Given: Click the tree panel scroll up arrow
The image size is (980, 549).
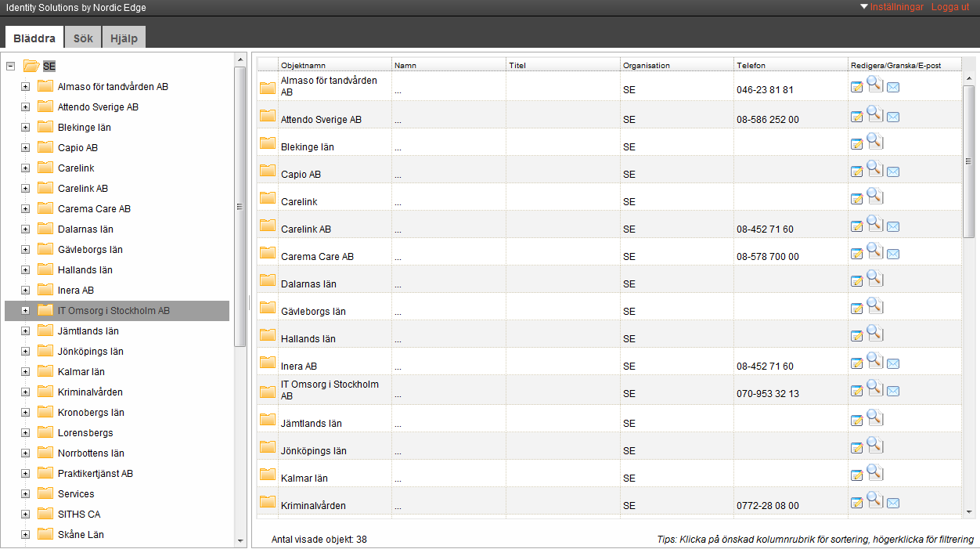Looking at the screenshot, I should point(240,59).
